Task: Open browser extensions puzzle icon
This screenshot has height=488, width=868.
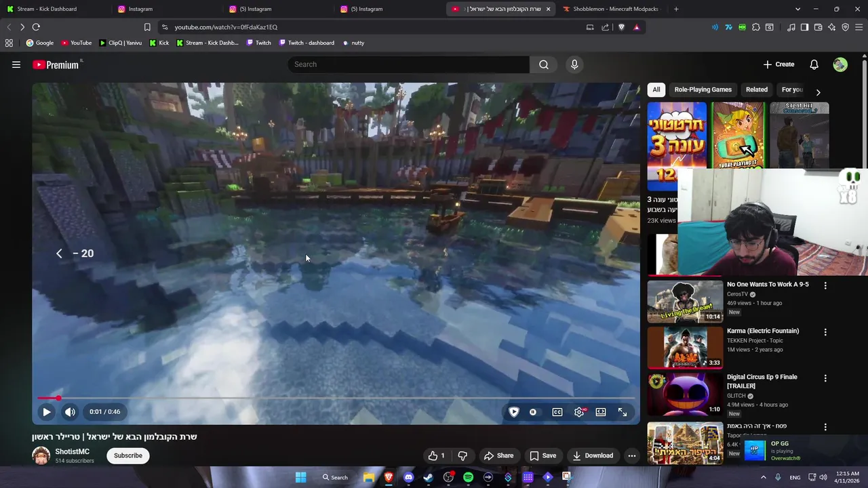Action: point(756,27)
